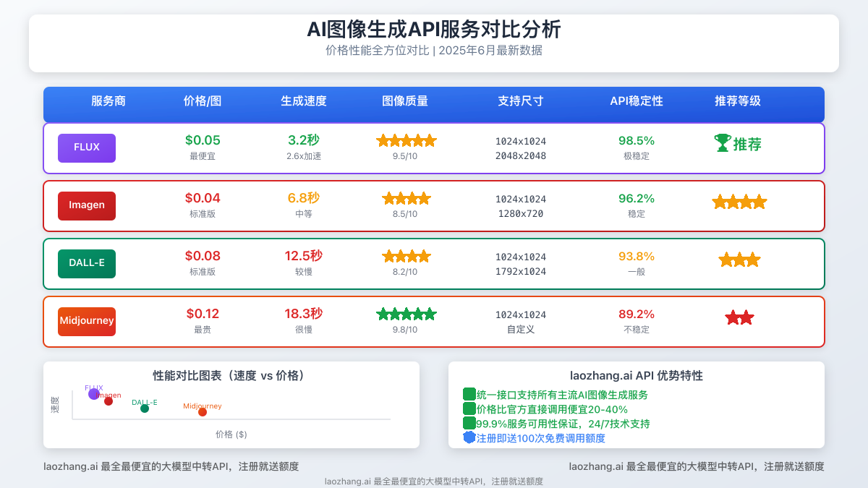The image size is (868, 488).
Task: Click Midjourney speed 18.3秒
Action: pyautogui.click(x=304, y=314)
